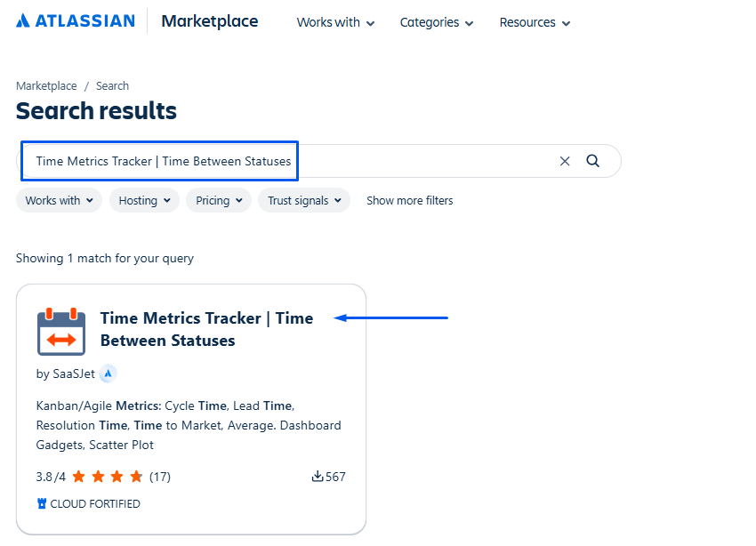The width and height of the screenshot is (756, 546).
Task: Click Show more filters link
Action: (409, 200)
